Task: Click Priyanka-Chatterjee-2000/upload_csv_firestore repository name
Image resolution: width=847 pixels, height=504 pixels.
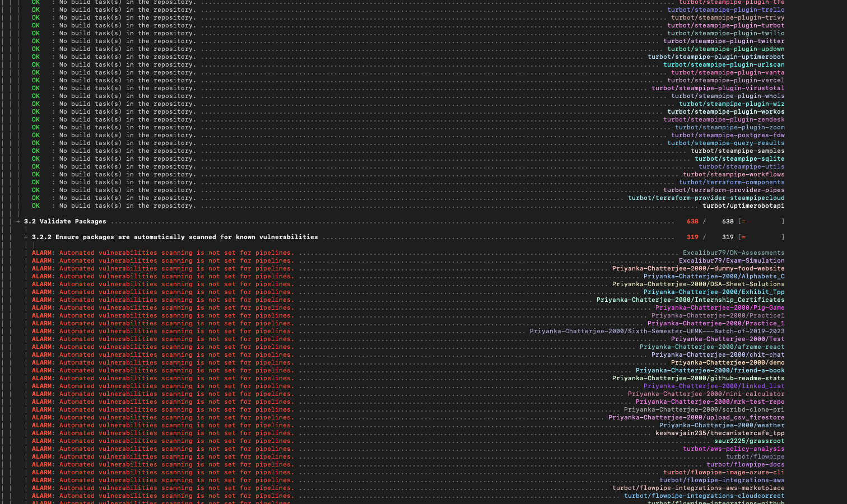Action: pyautogui.click(x=696, y=418)
